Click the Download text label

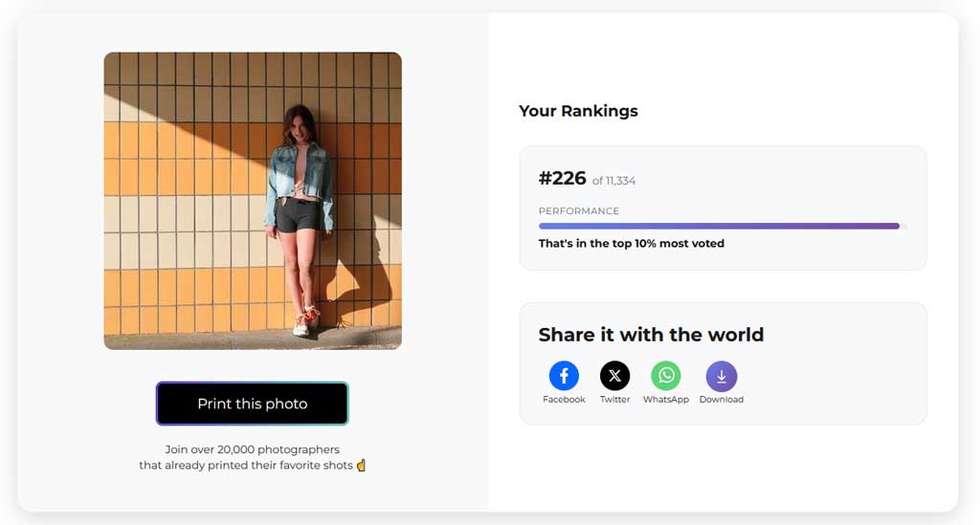coord(722,400)
